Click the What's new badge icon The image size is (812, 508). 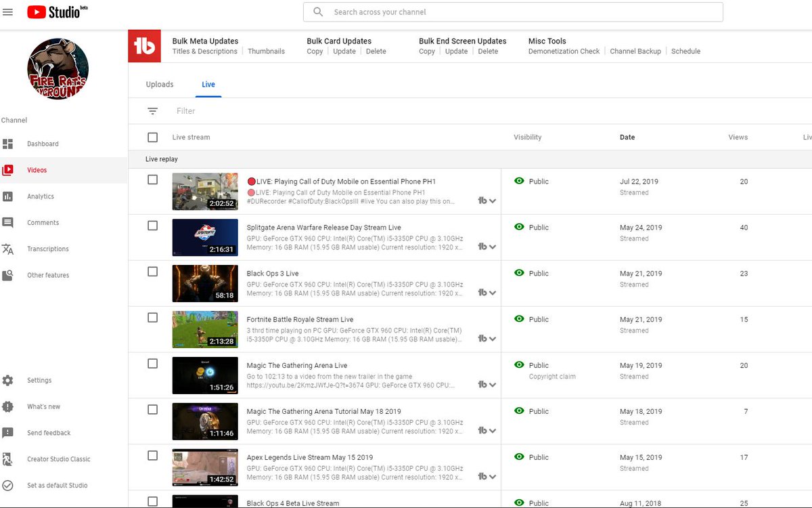tap(7, 406)
